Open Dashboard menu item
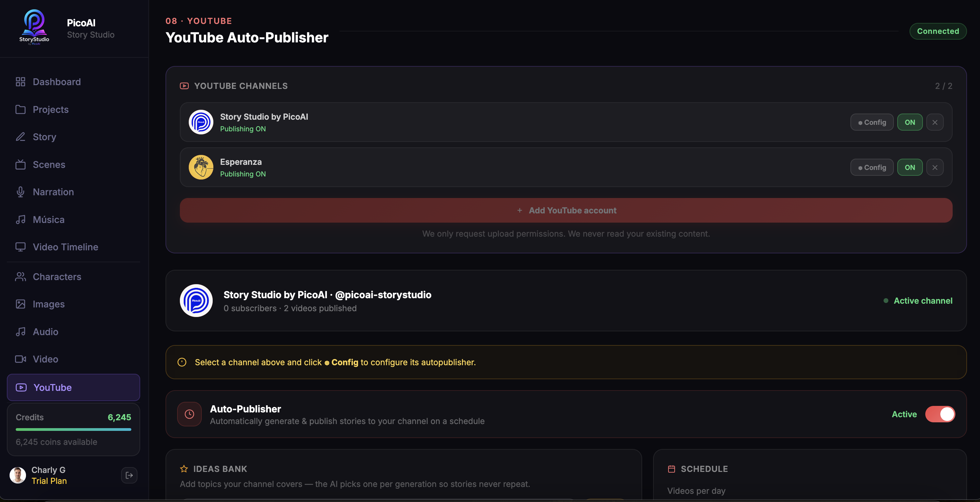 pos(74,82)
